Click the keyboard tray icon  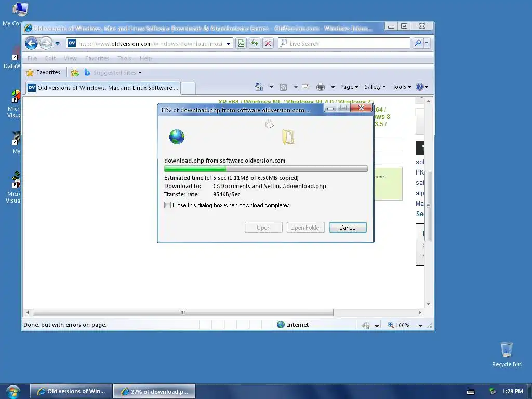tap(471, 392)
